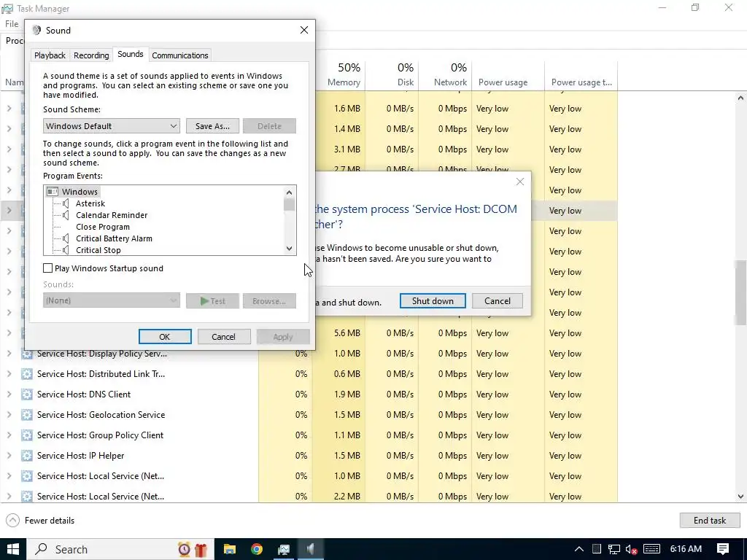Click OK in Sound dialog
The height and width of the screenshot is (560, 747).
(165, 337)
